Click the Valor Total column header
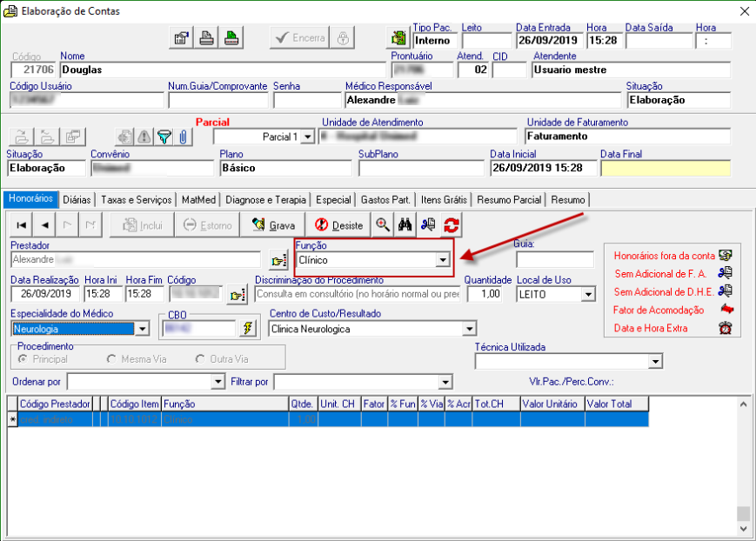The height and width of the screenshot is (541, 756). (x=616, y=404)
